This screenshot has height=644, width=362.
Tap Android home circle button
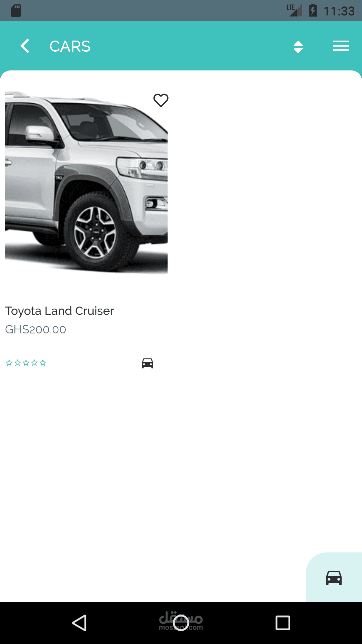181,623
